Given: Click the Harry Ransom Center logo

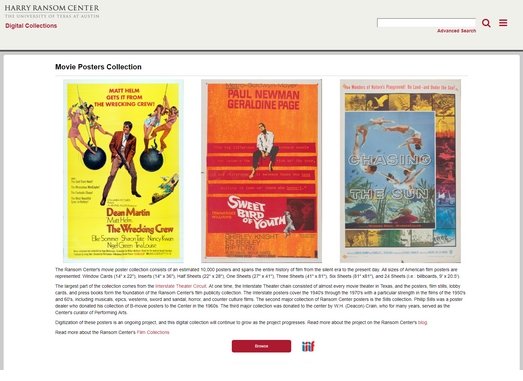Looking at the screenshot, I should click(52, 11).
